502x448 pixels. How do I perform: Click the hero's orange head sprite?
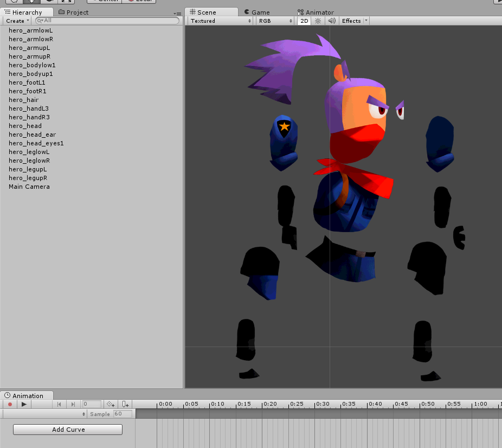click(x=357, y=109)
